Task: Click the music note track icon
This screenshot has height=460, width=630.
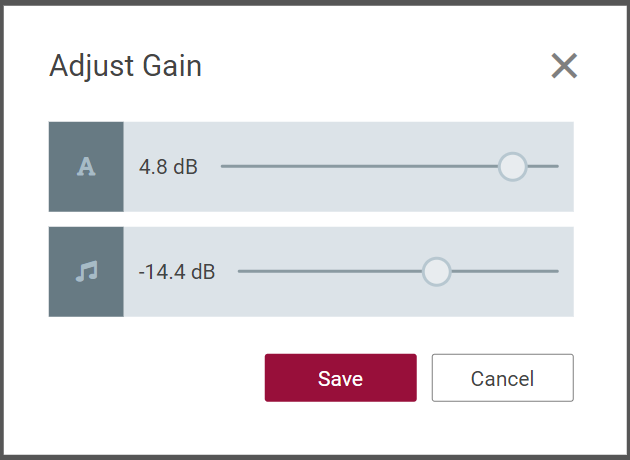Action: tap(86, 271)
